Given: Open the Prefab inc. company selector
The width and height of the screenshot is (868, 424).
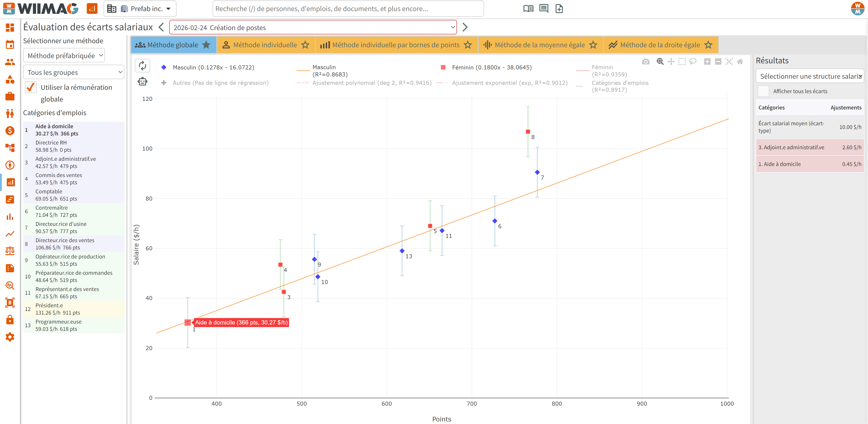Looking at the screenshot, I should point(140,9).
